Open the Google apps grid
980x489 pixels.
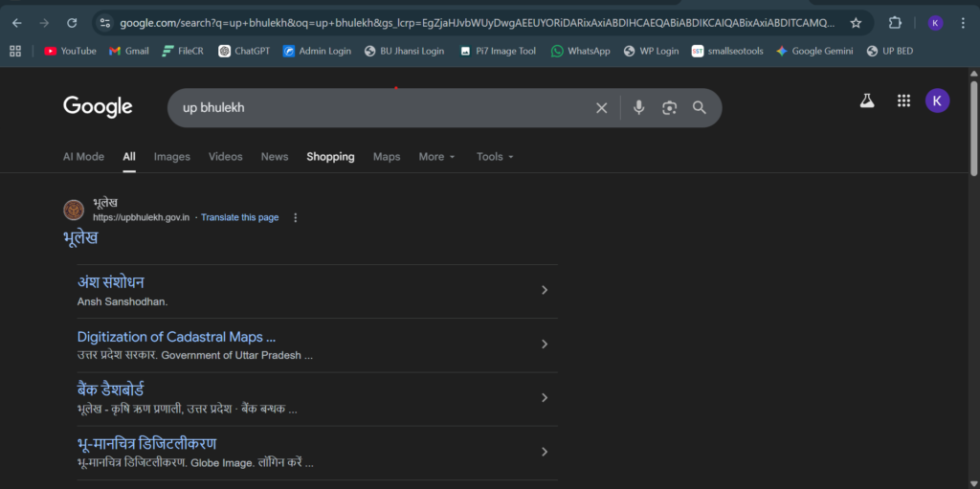pos(903,100)
